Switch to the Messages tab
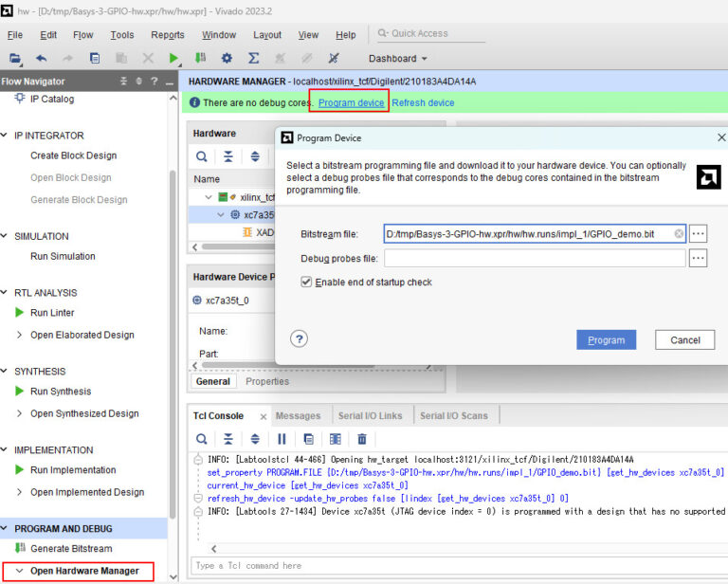This screenshot has width=728, height=584. [x=298, y=415]
